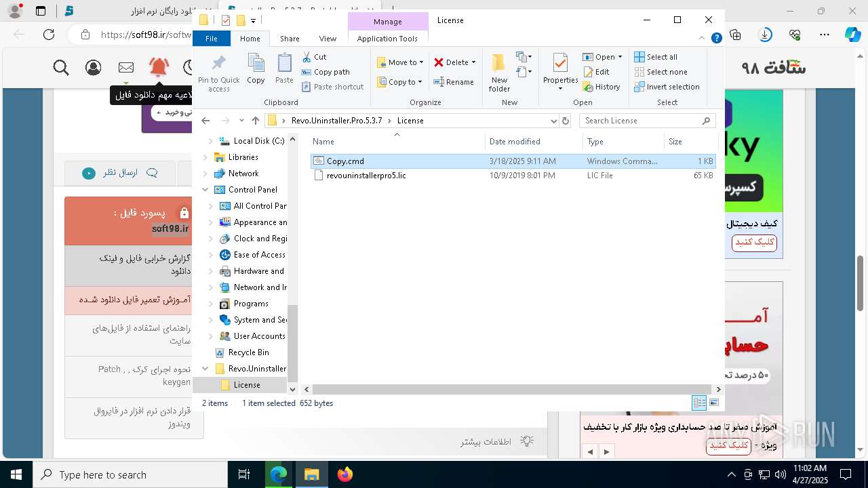Click Edit in Open group
Image resolution: width=868 pixels, height=488 pixels.
596,72
